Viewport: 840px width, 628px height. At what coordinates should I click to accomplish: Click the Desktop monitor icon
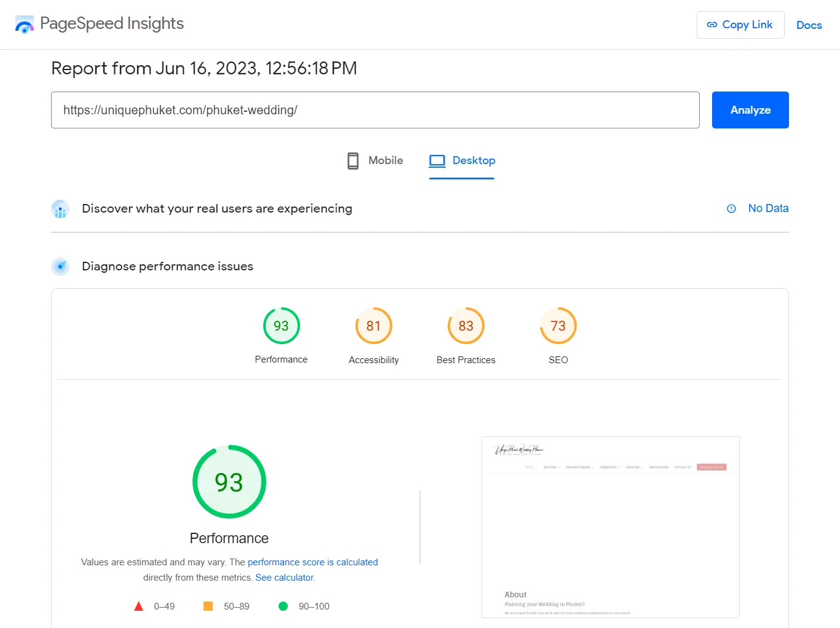click(x=437, y=160)
